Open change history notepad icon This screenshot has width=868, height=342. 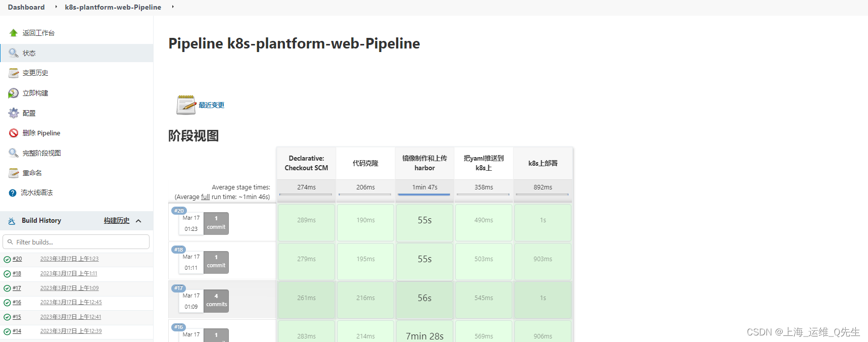pos(14,73)
